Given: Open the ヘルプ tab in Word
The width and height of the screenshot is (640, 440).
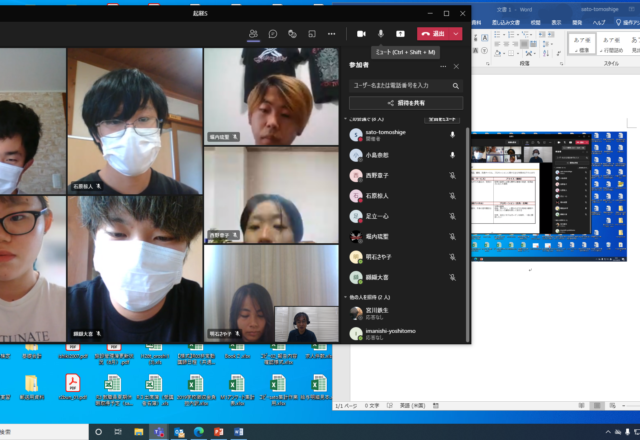Looking at the screenshot, I should [599, 22].
